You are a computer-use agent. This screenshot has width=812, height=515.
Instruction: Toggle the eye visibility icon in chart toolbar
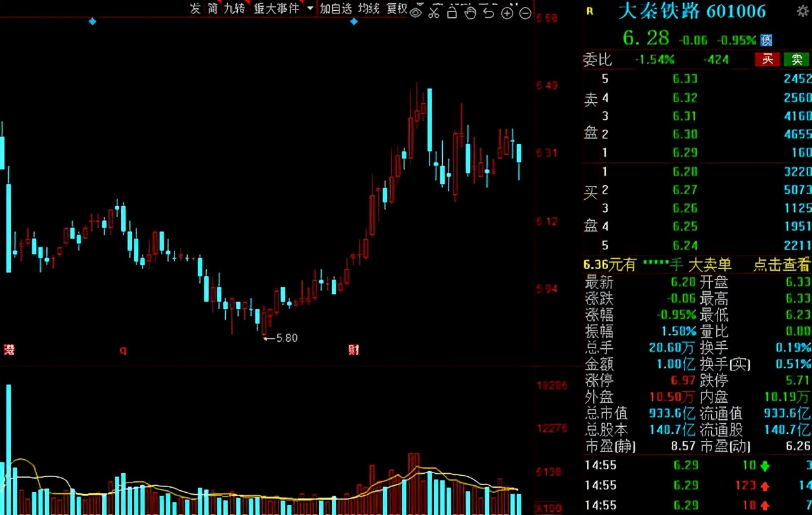coord(416,12)
